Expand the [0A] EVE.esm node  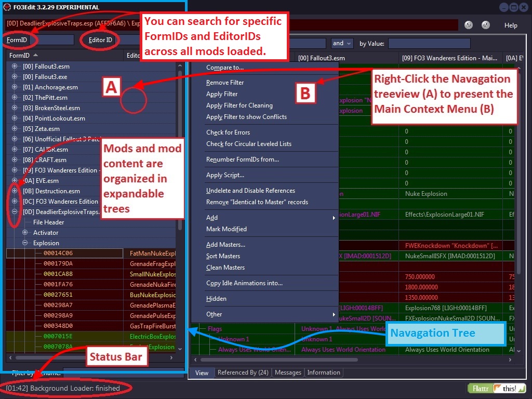point(15,180)
